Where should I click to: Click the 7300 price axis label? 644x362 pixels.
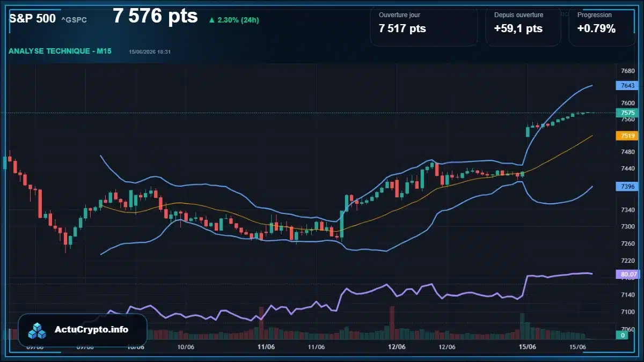627,226
